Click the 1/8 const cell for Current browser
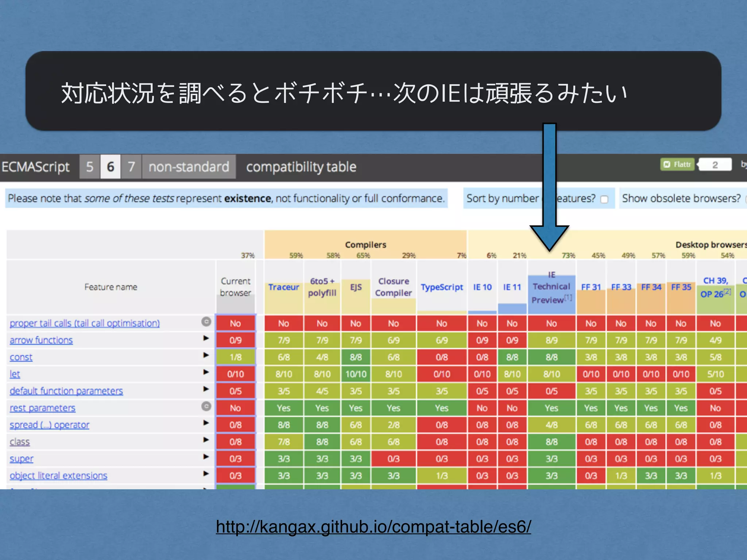Image resolution: width=747 pixels, height=560 pixels. (x=236, y=357)
